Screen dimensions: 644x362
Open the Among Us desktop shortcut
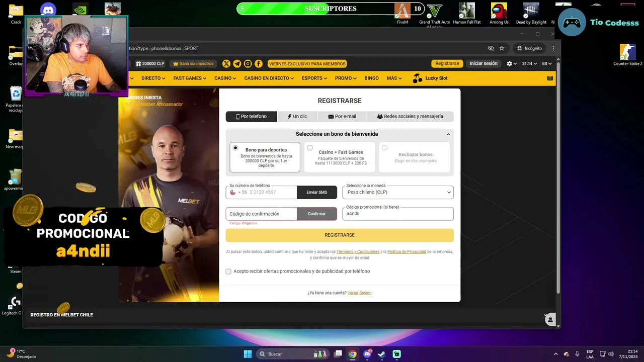(499, 14)
